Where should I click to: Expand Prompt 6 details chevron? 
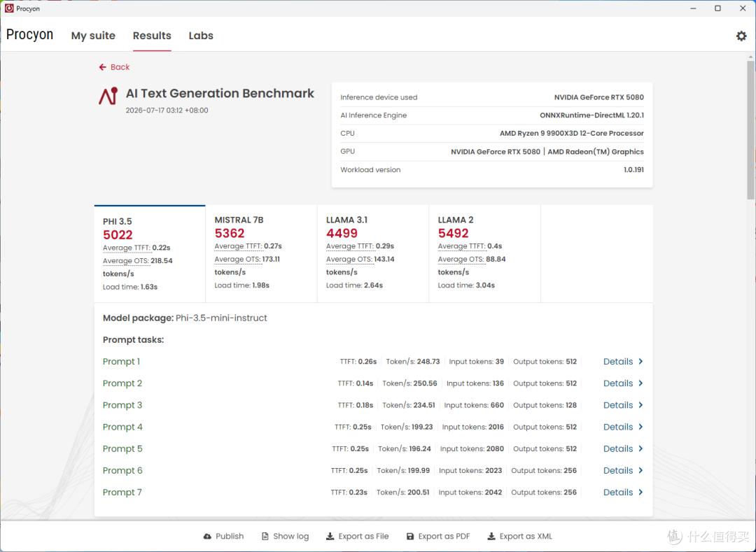click(640, 470)
